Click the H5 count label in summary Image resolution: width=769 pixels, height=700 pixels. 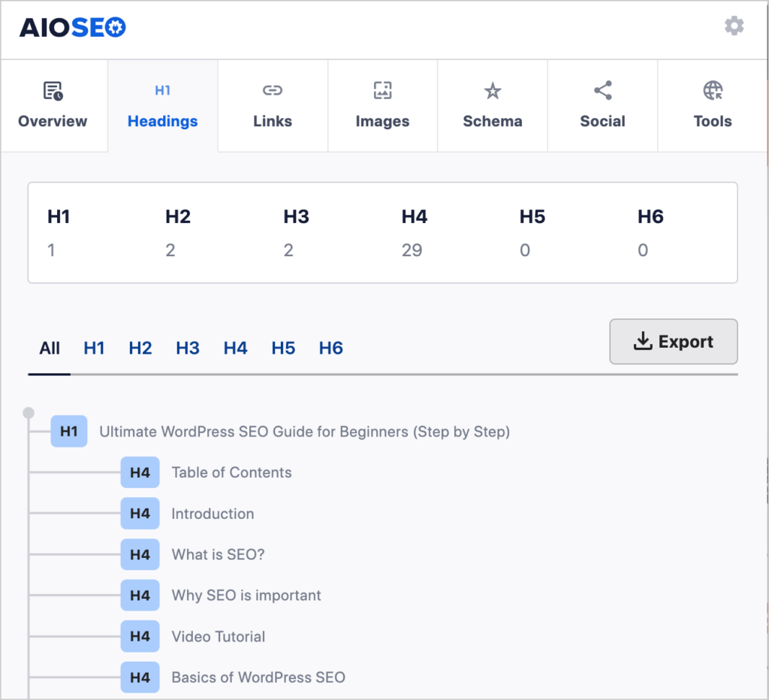click(x=532, y=216)
